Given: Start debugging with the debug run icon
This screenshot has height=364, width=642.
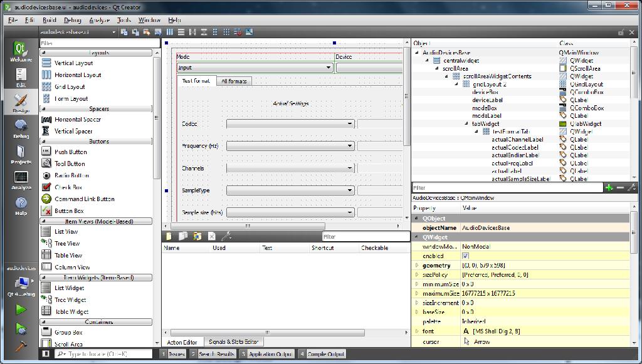Looking at the screenshot, I should coord(21,328).
